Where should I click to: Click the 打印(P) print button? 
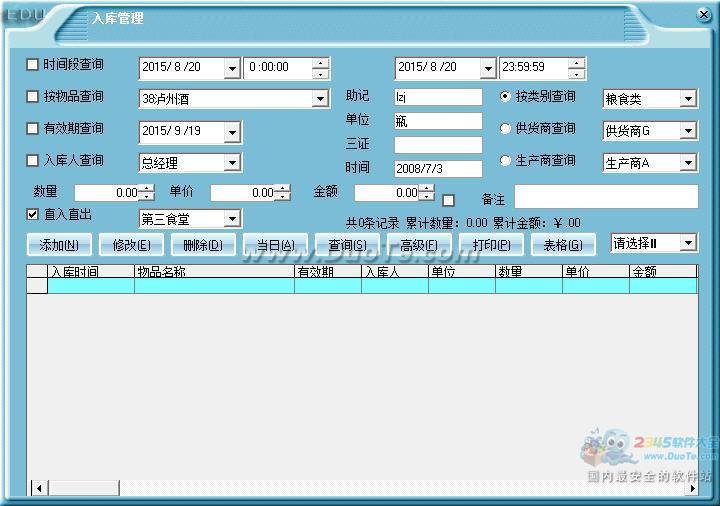click(491, 245)
